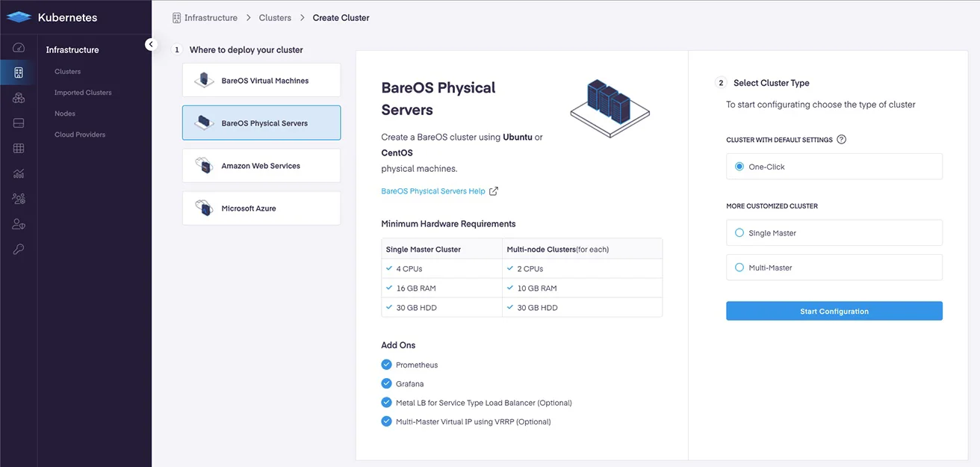Click the "Add Ons" heading
The height and width of the screenshot is (467, 980).
click(398, 345)
